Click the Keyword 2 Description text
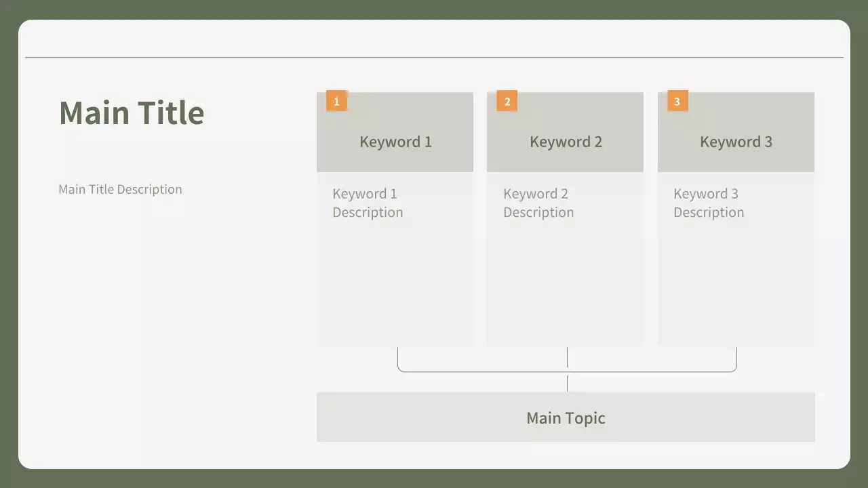This screenshot has width=868, height=488. click(x=538, y=203)
